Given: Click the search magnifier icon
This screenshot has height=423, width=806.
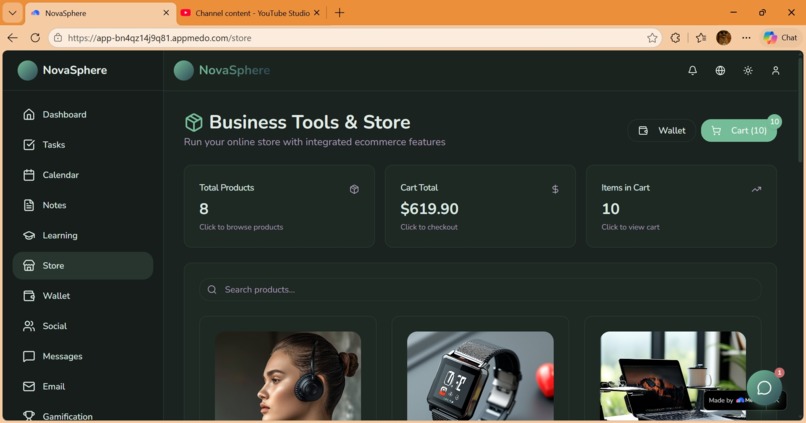Looking at the screenshot, I should pyautogui.click(x=212, y=290).
